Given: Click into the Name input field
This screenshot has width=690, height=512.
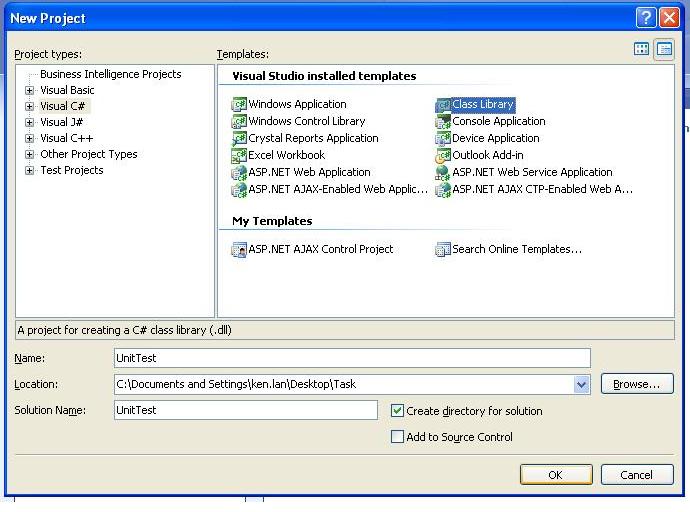Looking at the screenshot, I should coord(352,358).
